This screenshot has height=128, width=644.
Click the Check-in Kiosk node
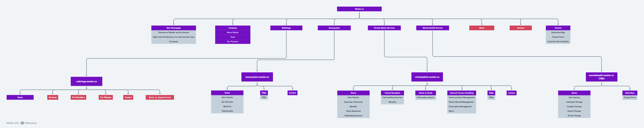(x=426, y=93)
